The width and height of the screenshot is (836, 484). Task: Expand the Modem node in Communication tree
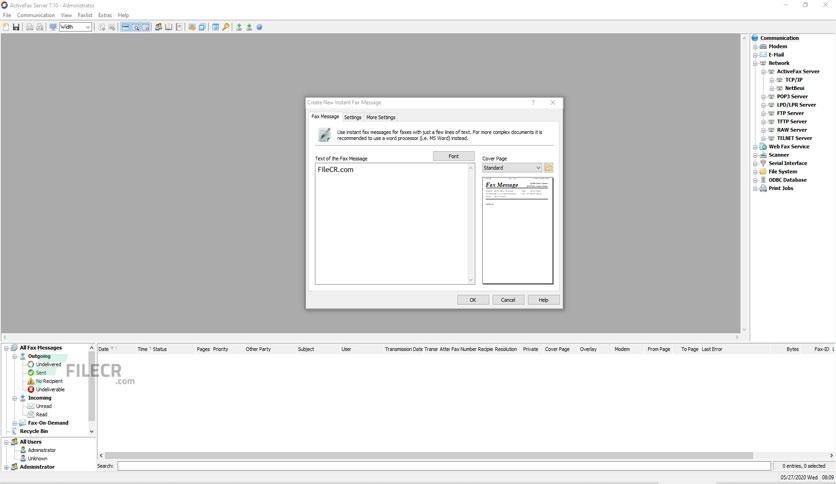755,47
